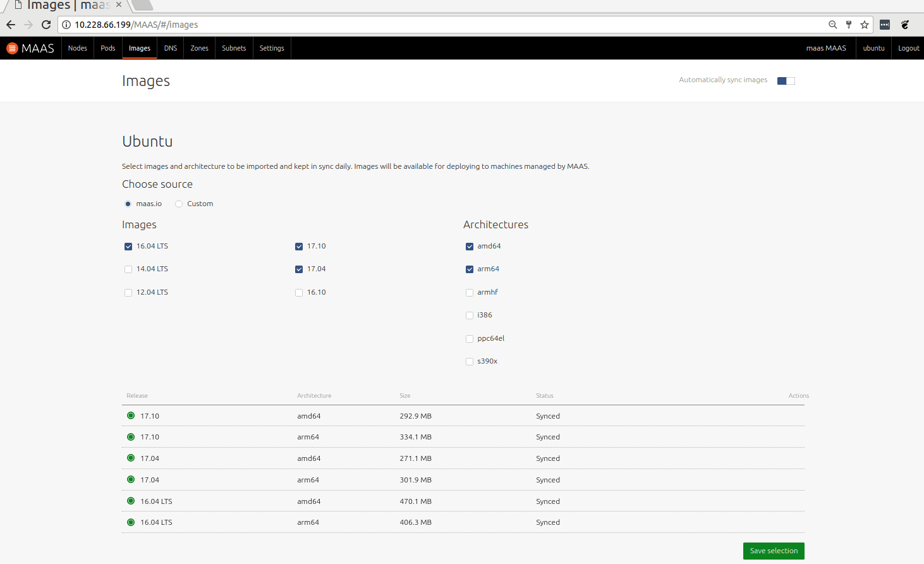Viewport: 924px width, 564px height.
Task: Bookmark page with star icon
Action: tap(865, 25)
